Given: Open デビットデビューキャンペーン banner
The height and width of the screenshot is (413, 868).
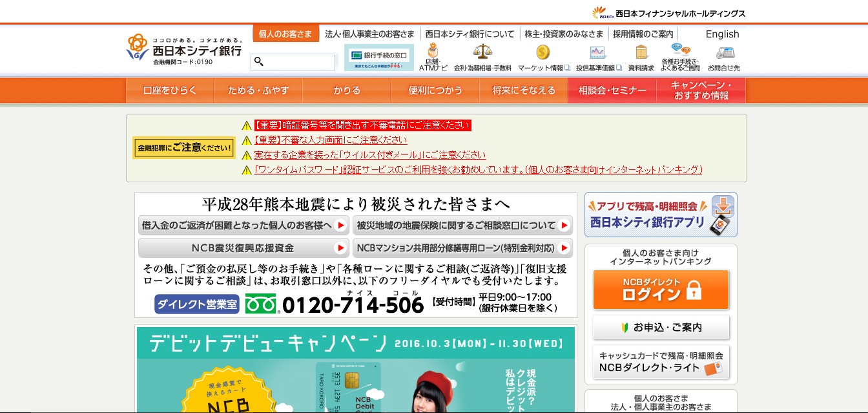Looking at the screenshot, I should click(355, 370).
